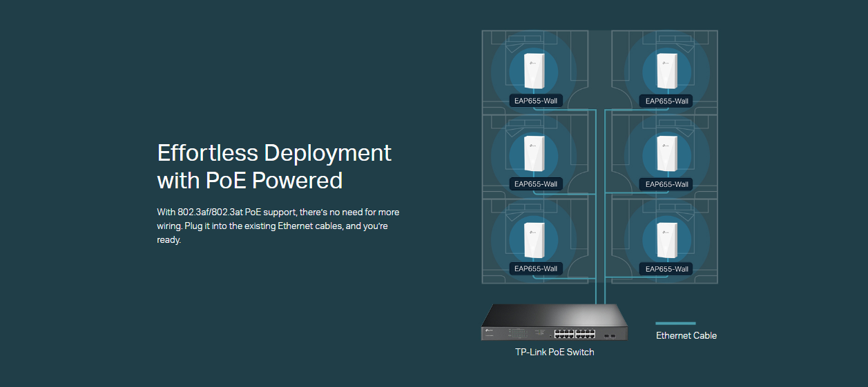Select the access point in the middle-left room
Screen dimensions: 868x387
coord(534,154)
